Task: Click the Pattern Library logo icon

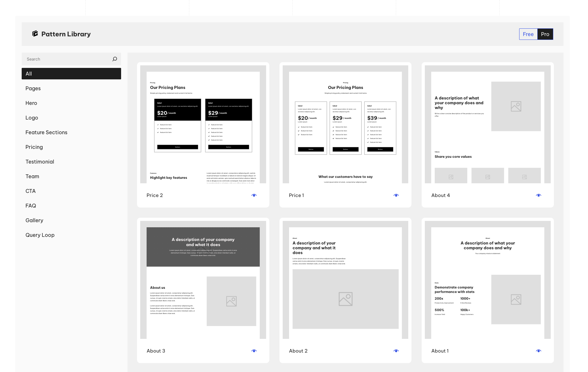Action: [35, 34]
